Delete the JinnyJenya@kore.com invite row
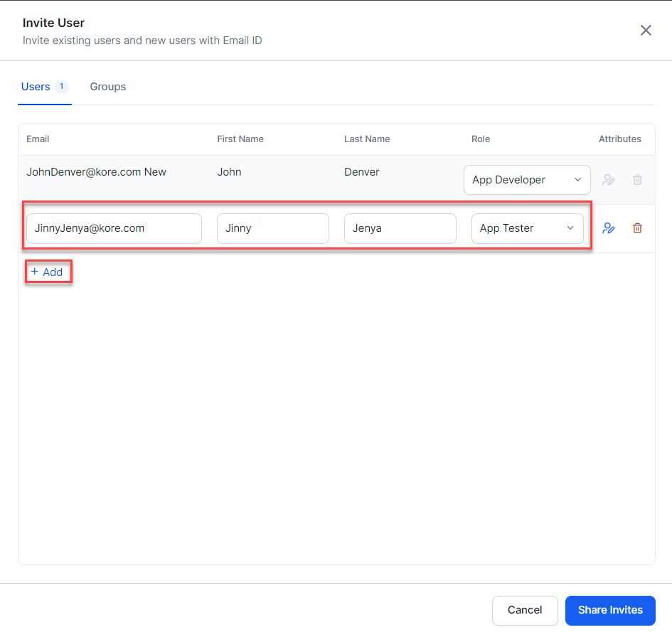The image size is (672, 642). pyautogui.click(x=637, y=228)
